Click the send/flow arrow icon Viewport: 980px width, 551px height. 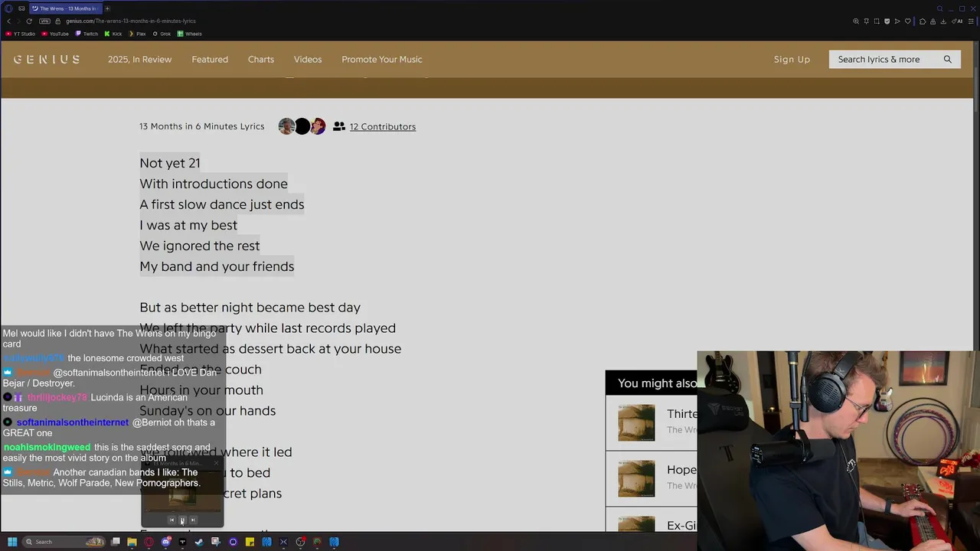tap(897, 21)
